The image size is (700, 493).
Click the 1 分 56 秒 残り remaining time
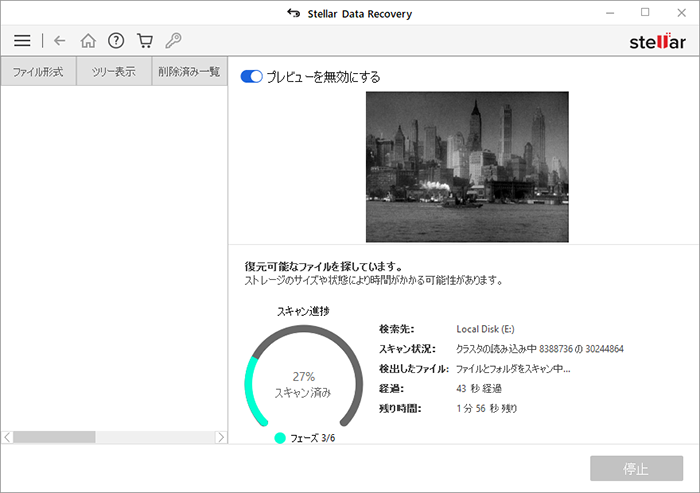[x=486, y=408]
